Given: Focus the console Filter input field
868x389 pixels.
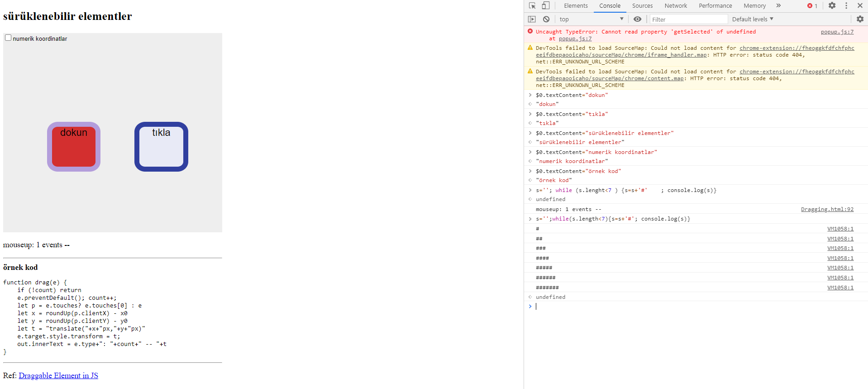Looking at the screenshot, I should (x=688, y=19).
